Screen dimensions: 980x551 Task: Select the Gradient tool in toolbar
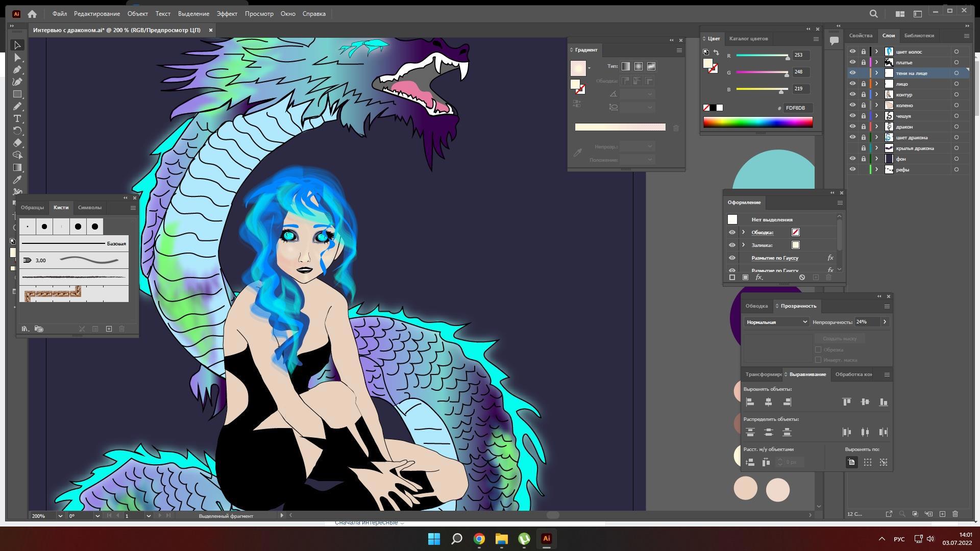(17, 167)
